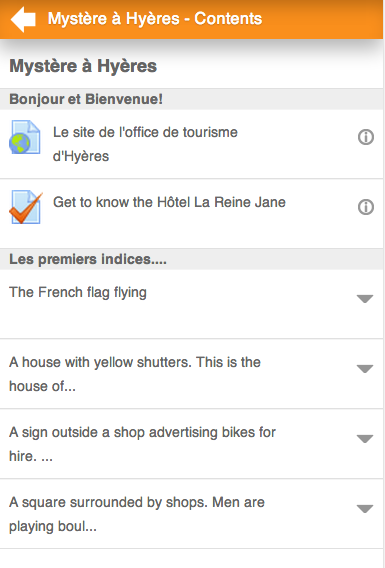Expand the yellow shutters house item
Image resolution: width=385 pixels, height=568 pixels.
[365, 369]
